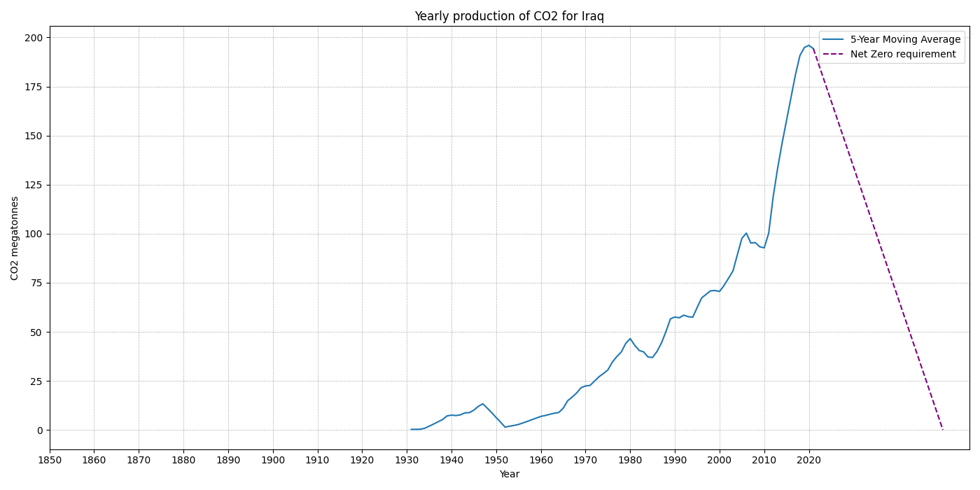Click the x-axis tick label 1850
This screenshot has height=490, width=980.
(50, 461)
